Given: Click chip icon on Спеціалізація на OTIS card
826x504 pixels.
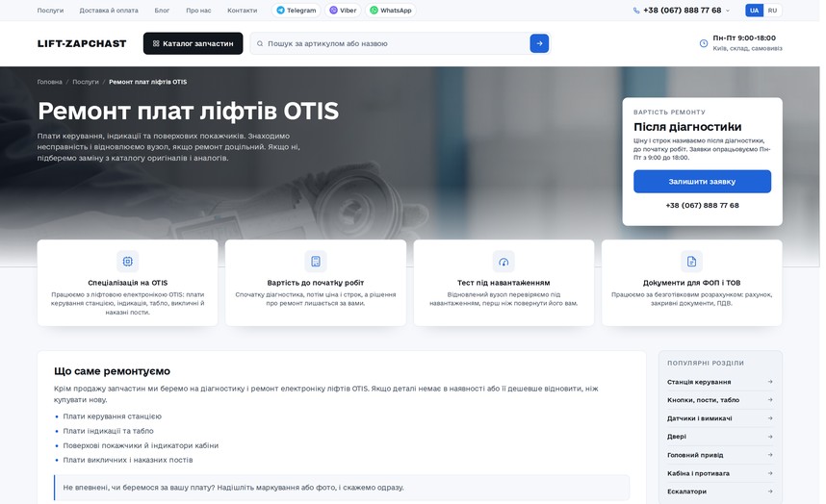Looking at the screenshot, I should [127, 262].
